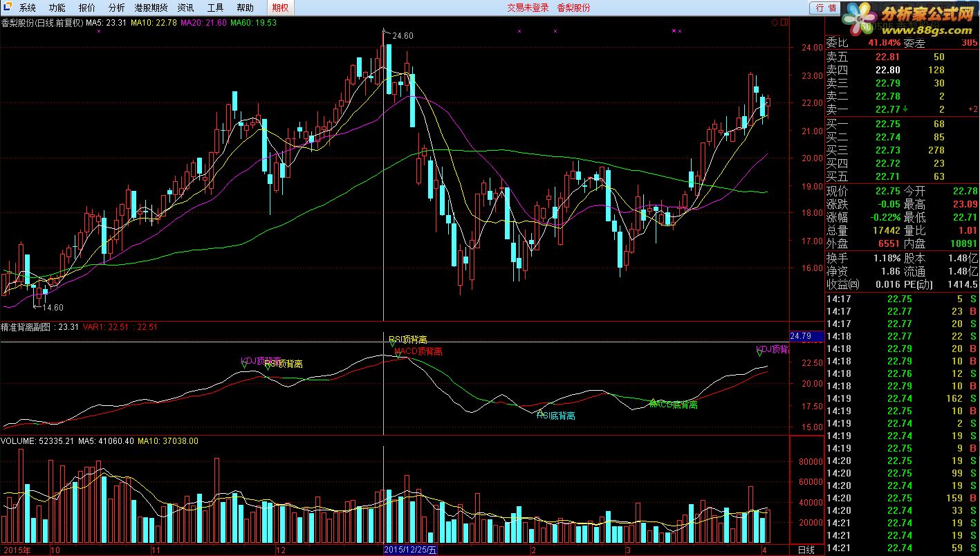Click the 量比 1.01 value
Screen dimensions: 980x556
[x=968, y=230]
